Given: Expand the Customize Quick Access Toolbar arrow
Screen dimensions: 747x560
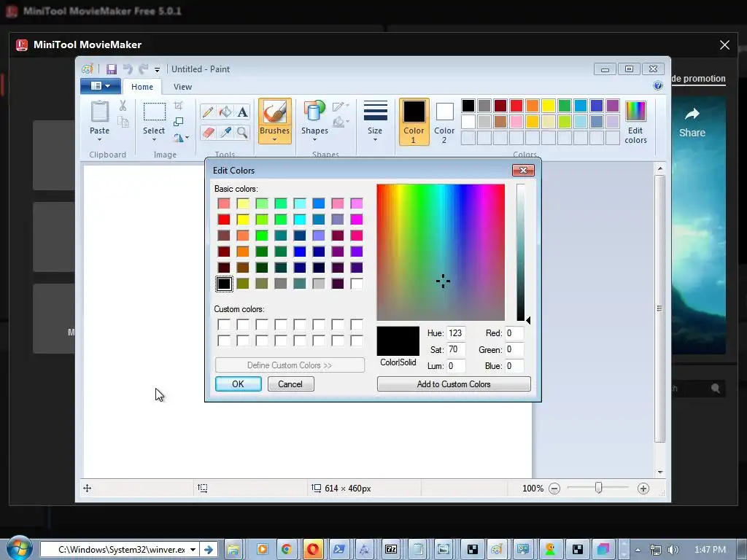Looking at the screenshot, I should (x=157, y=70).
